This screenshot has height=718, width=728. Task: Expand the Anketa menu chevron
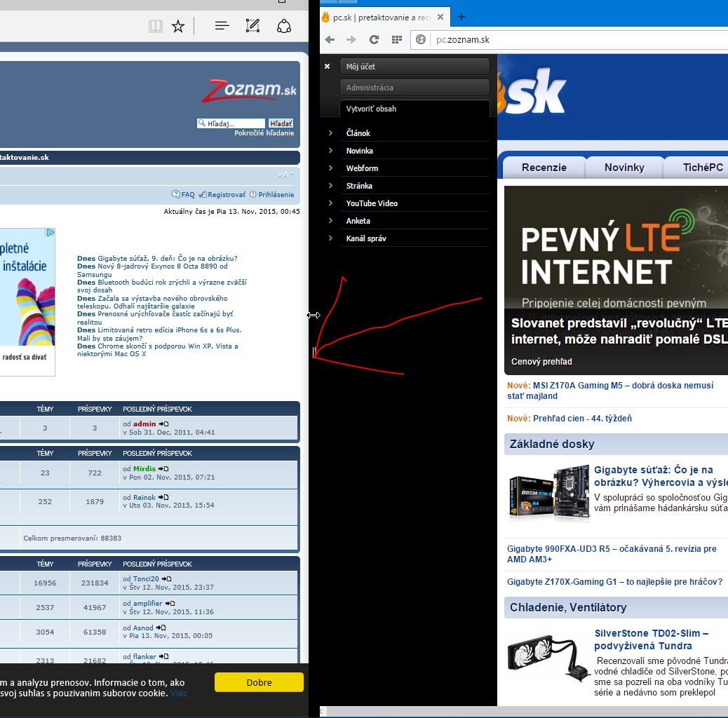pos(330,220)
